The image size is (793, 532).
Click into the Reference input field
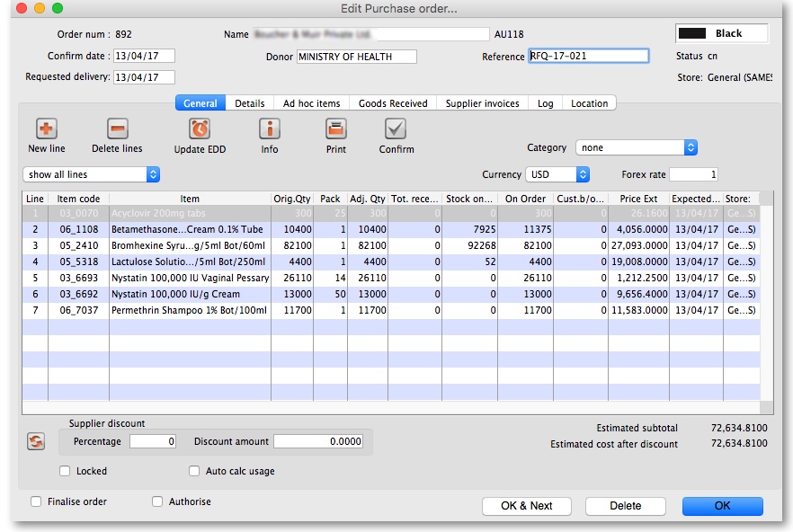pos(588,56)
